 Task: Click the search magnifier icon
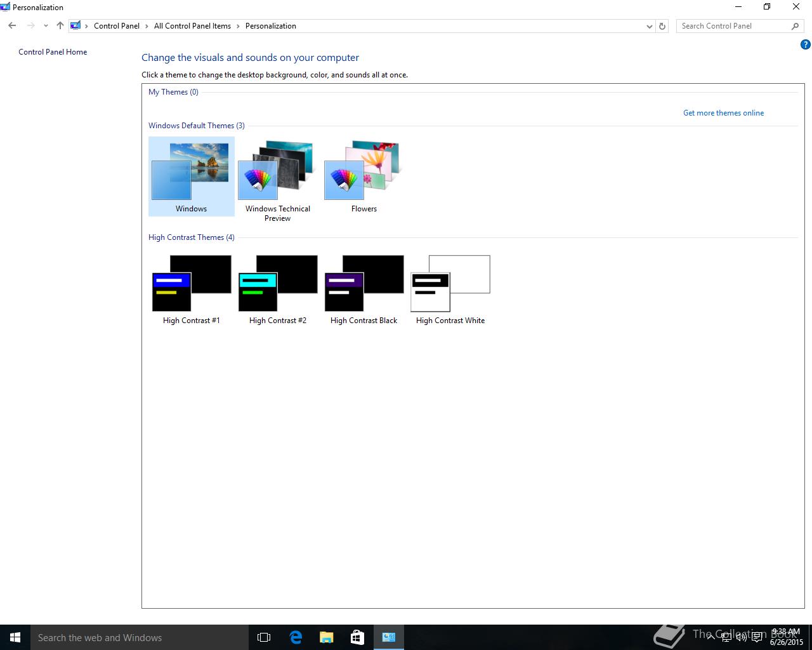[x=796, y=26]
